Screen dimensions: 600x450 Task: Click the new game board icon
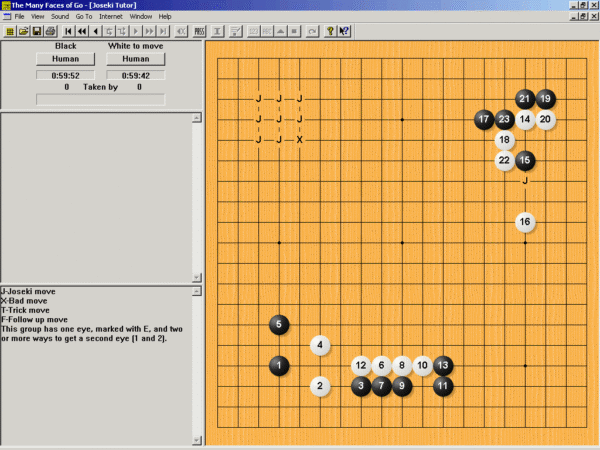click(9, 31)
